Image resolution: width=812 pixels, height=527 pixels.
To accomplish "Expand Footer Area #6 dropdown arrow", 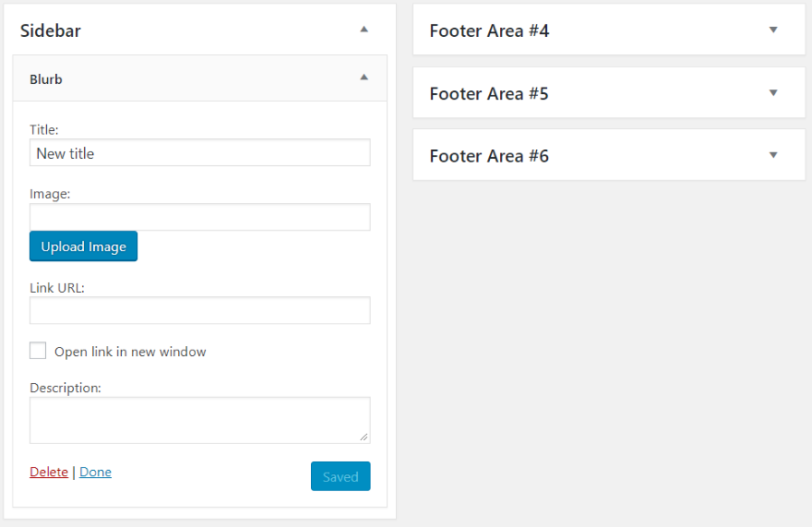I will click(773, 155).
